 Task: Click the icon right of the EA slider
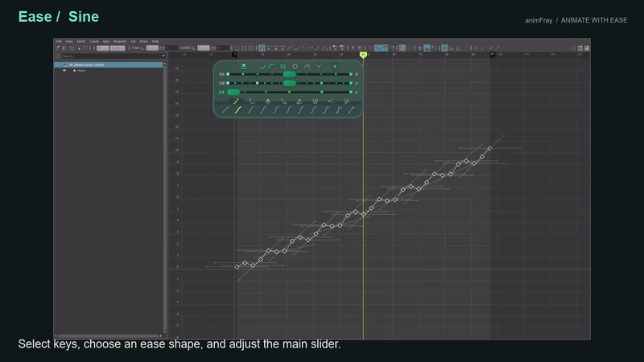(357, 93)
